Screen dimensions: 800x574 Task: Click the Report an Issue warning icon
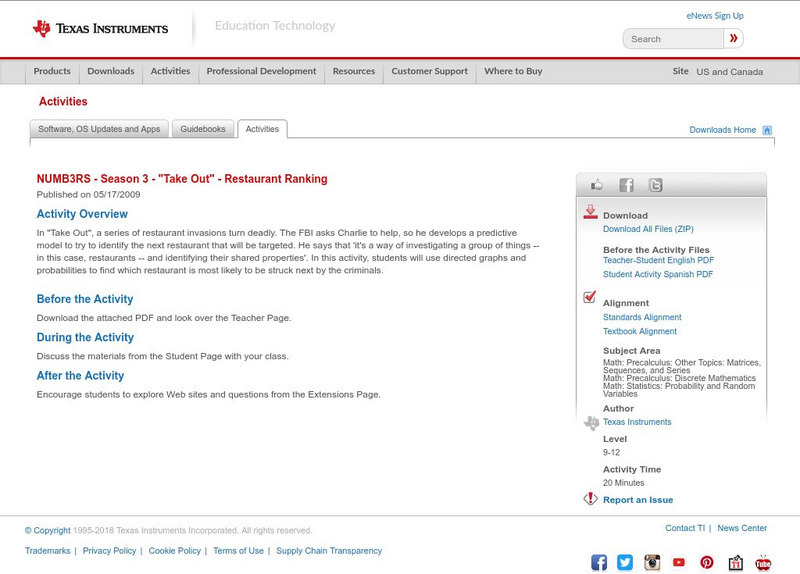590,498
